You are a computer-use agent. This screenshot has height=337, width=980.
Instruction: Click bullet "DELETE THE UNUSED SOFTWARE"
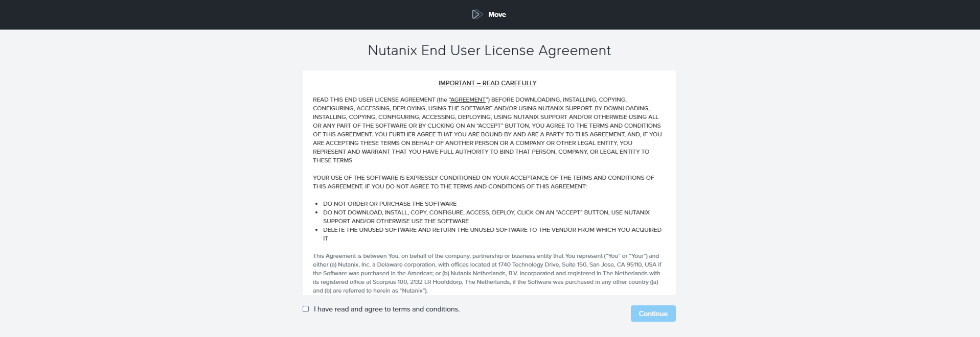pos(492,230)
